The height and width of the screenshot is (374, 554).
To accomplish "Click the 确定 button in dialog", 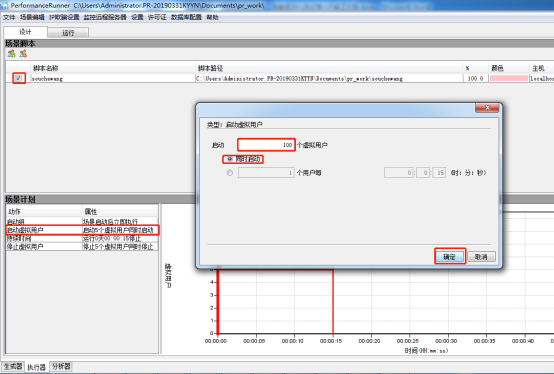I will pyautogui.click(x=449, y=257).
